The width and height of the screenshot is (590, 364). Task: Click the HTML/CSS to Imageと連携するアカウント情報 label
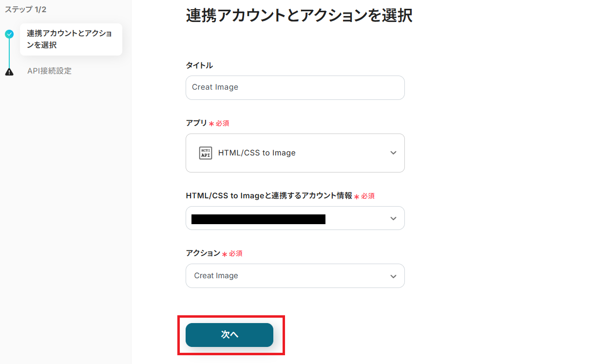point(268,195)
